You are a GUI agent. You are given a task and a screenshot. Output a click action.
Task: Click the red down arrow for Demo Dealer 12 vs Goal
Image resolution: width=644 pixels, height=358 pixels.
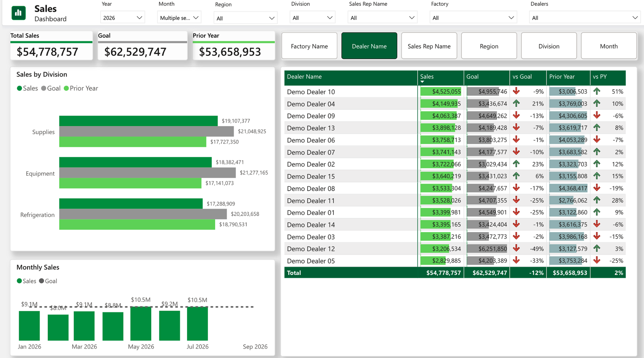(x=516, y=248)
